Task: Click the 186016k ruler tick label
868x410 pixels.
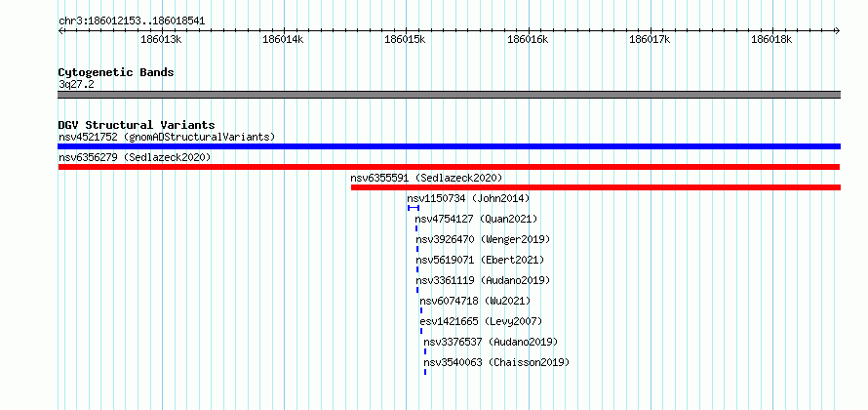Action: [x=528, y=39]
